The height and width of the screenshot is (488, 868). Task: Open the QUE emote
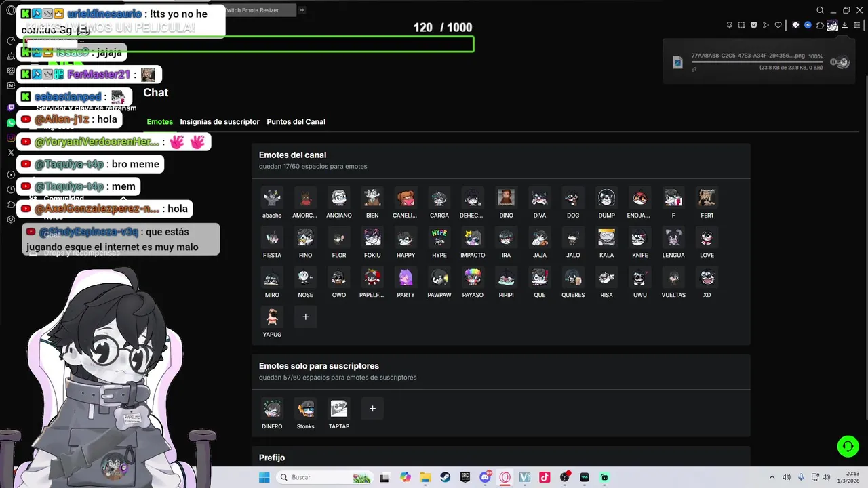(x=540, y=278)
